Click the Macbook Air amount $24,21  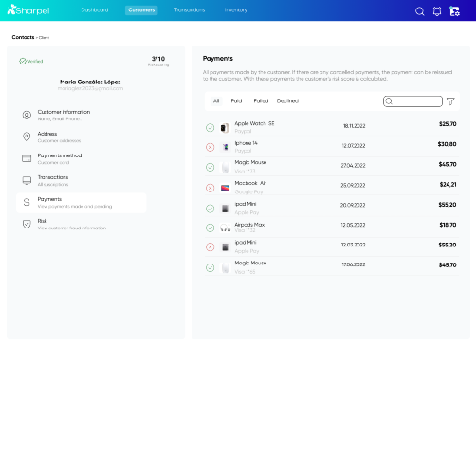coord(448,184)
